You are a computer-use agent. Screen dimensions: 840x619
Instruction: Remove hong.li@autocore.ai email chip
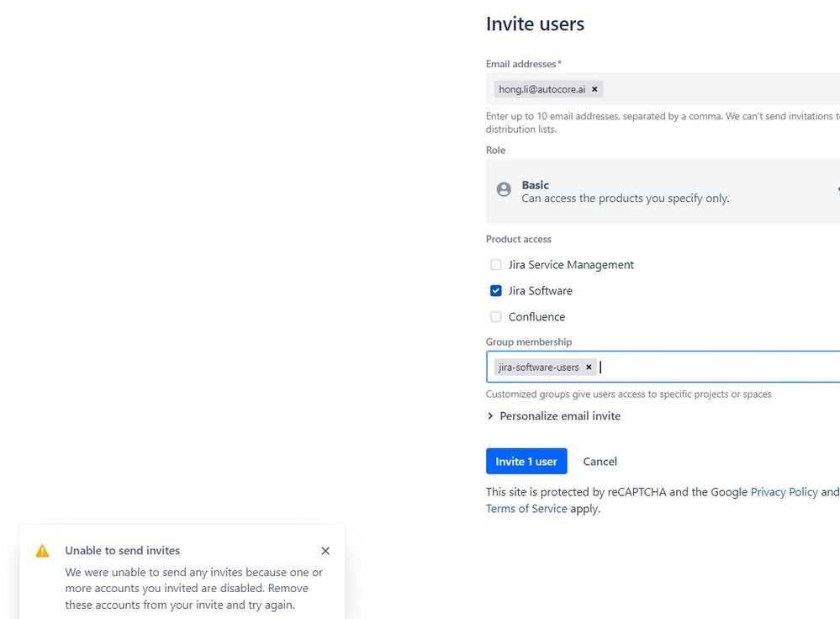coord(594,89)
